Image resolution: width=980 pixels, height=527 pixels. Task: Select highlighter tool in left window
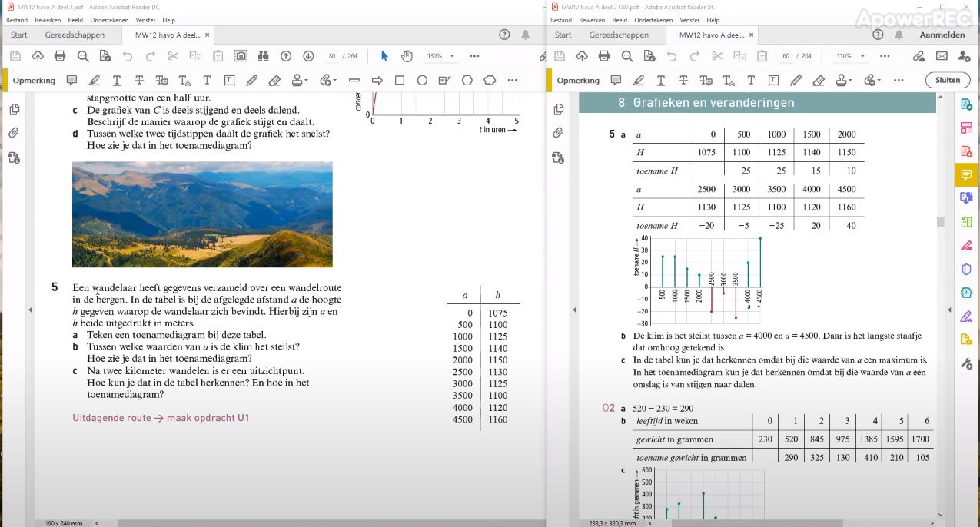click(95, 80)
